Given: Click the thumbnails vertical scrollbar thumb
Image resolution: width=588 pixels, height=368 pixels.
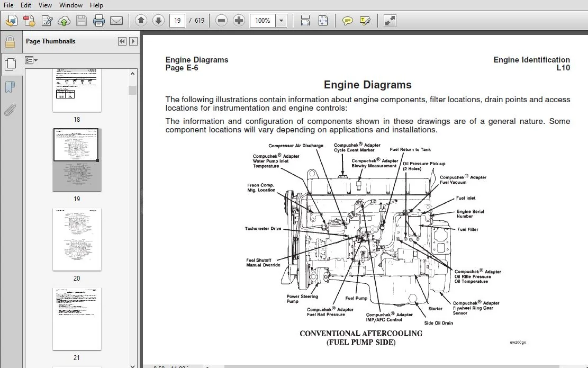Looking at the screenshot, I should click(x=132, y=90).
